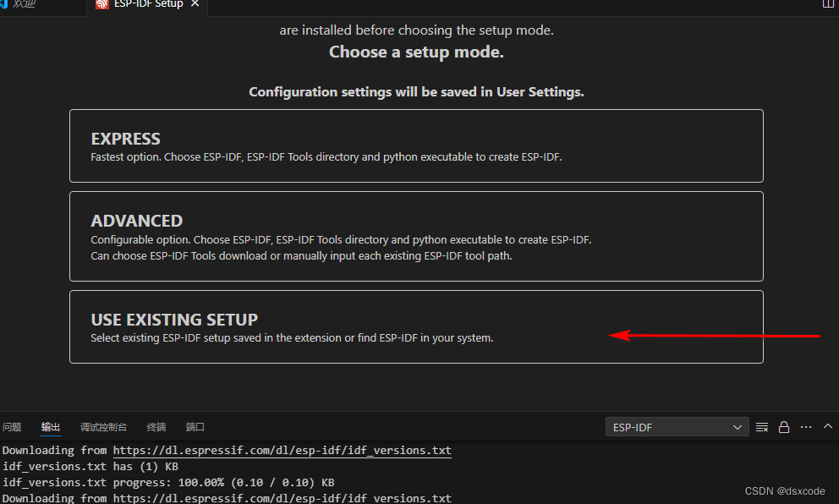Switch to the 问题 panel tab
The width and height of the screenshot is (839, 504).
point(12,427)
